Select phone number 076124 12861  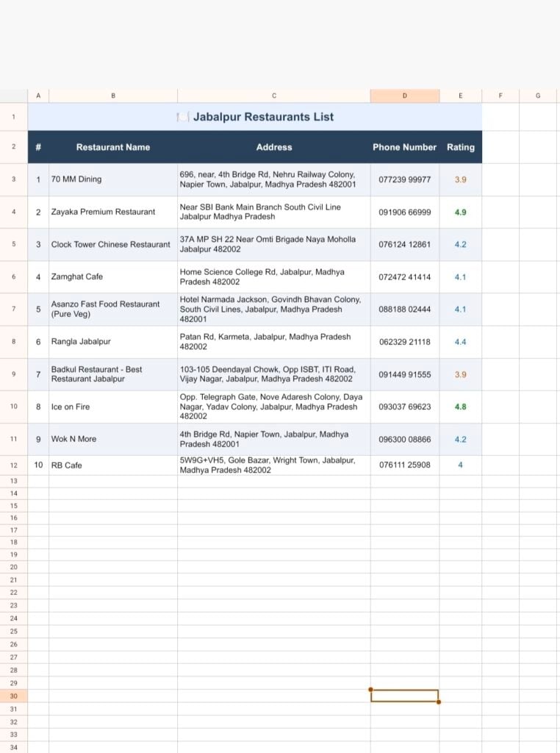[x=404, y=244]
